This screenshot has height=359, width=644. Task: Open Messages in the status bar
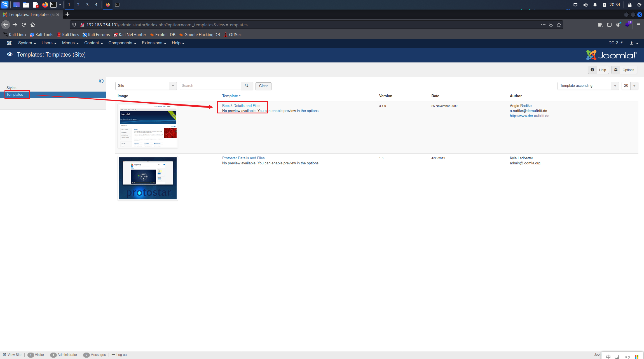(95, 355)
